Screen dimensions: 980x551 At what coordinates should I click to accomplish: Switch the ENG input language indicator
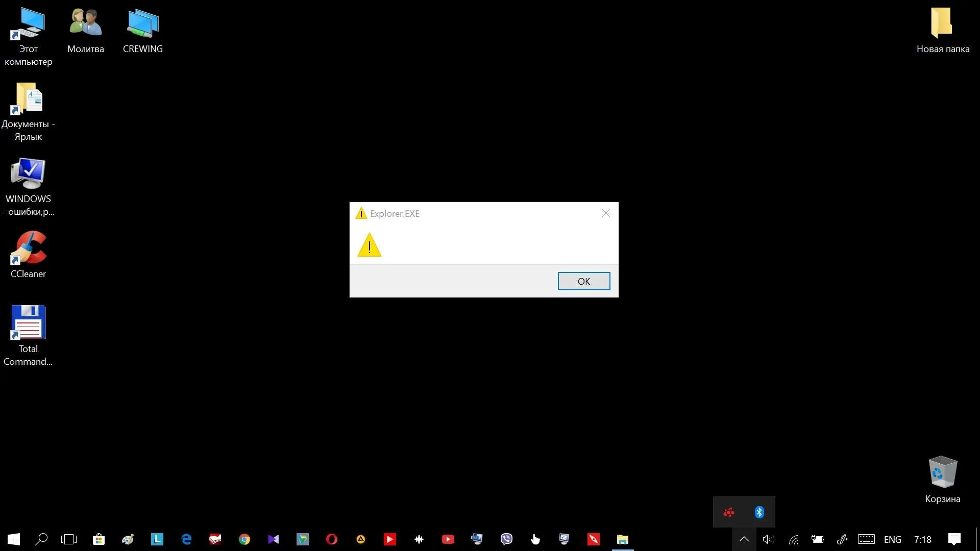(892, 539)
